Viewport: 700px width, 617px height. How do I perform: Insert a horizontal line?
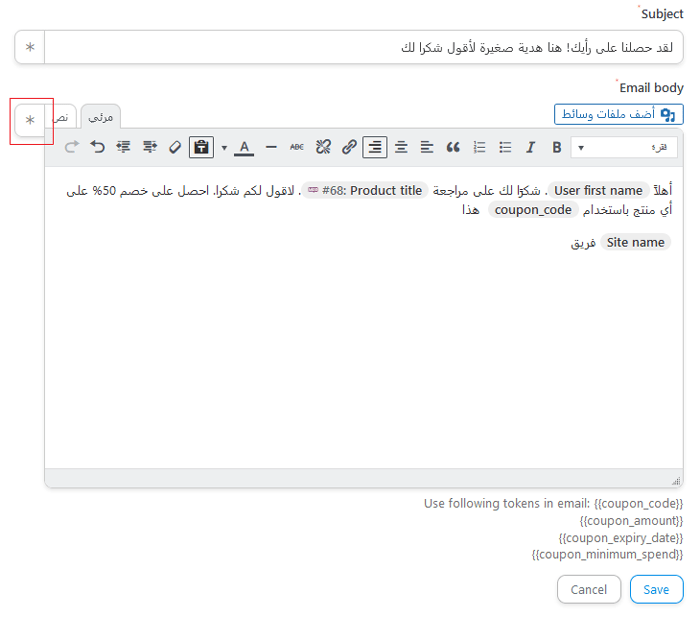pyautogui.click(x=271, y=147)
